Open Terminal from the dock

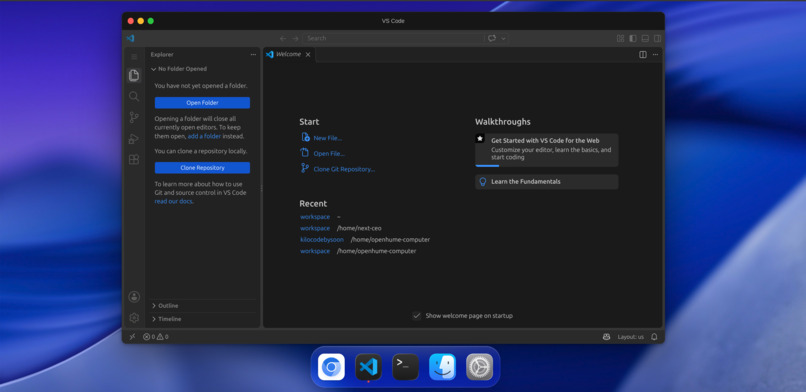[x=406, y=367]
